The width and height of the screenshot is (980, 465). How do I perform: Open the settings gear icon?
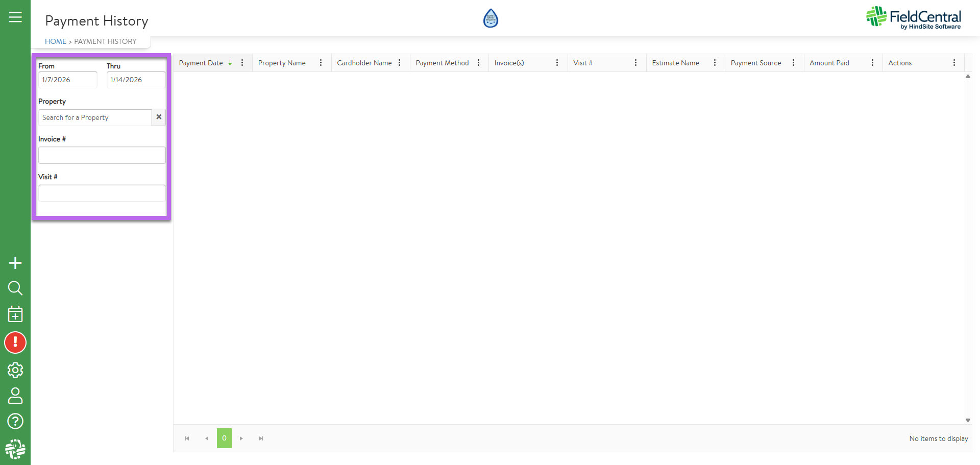click(15, 370)
